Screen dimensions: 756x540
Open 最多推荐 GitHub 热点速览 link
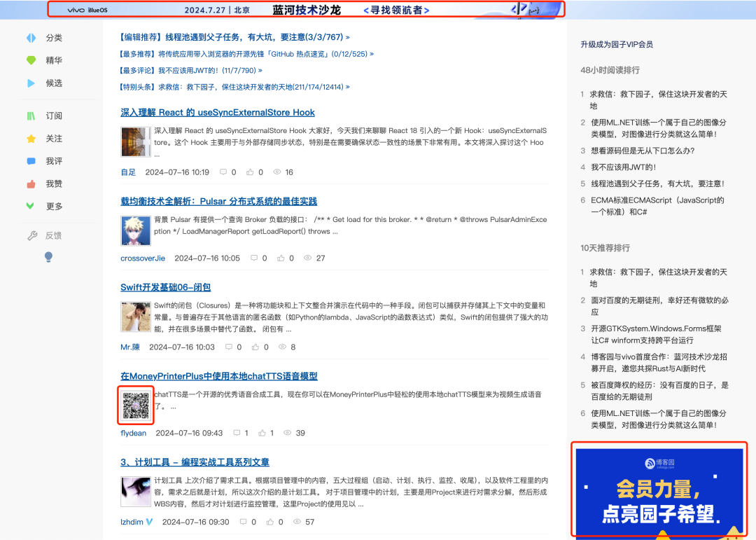246,54
